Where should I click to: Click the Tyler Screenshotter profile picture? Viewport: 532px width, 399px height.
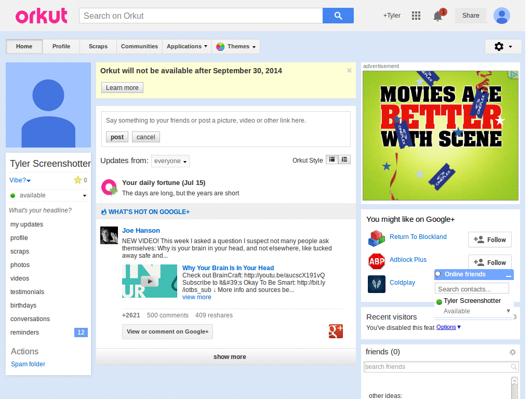pyautogui.click(x=48, y=105)
